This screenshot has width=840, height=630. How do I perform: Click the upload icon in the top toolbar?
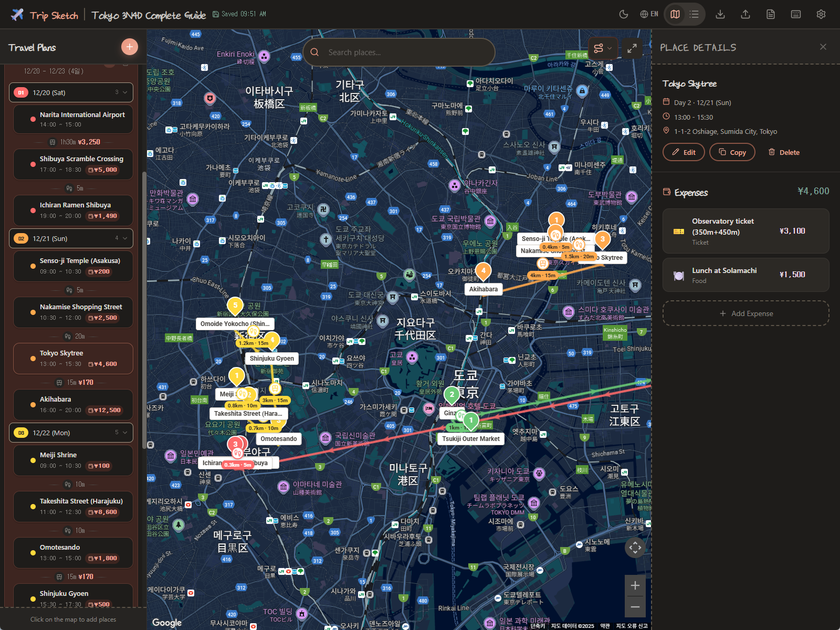click(x=745, y=14)
